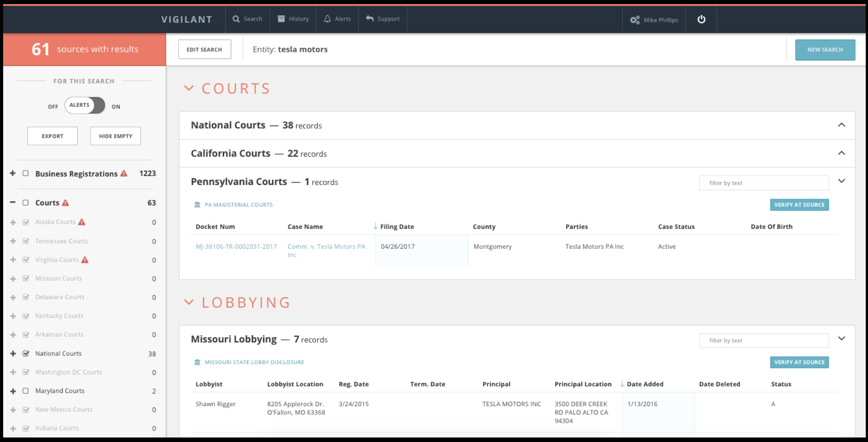Image resolution: width=868 pixels, height=442 pixels.
Task: Click Pennsylvania Courts filter by text field
Action: click(764, 183)
